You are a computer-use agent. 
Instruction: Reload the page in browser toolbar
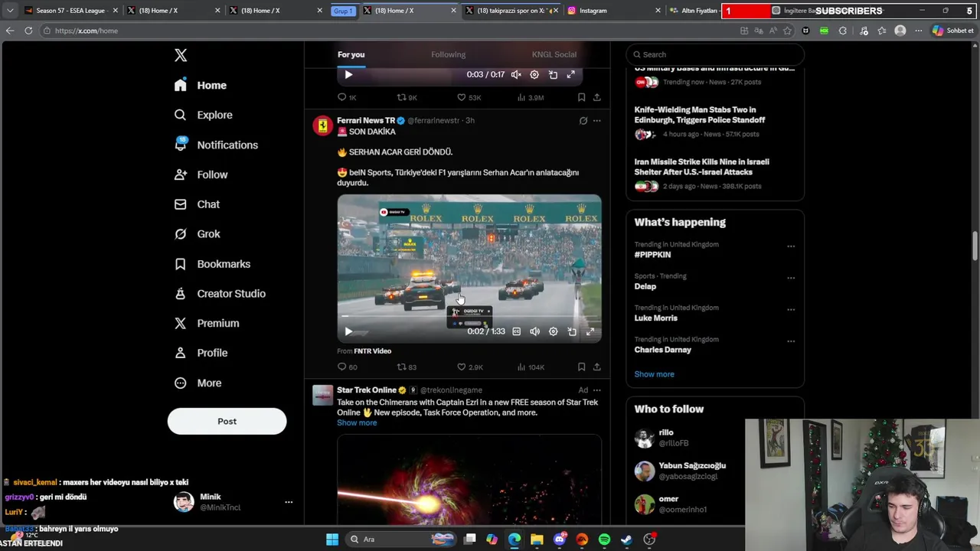[28, 31]
